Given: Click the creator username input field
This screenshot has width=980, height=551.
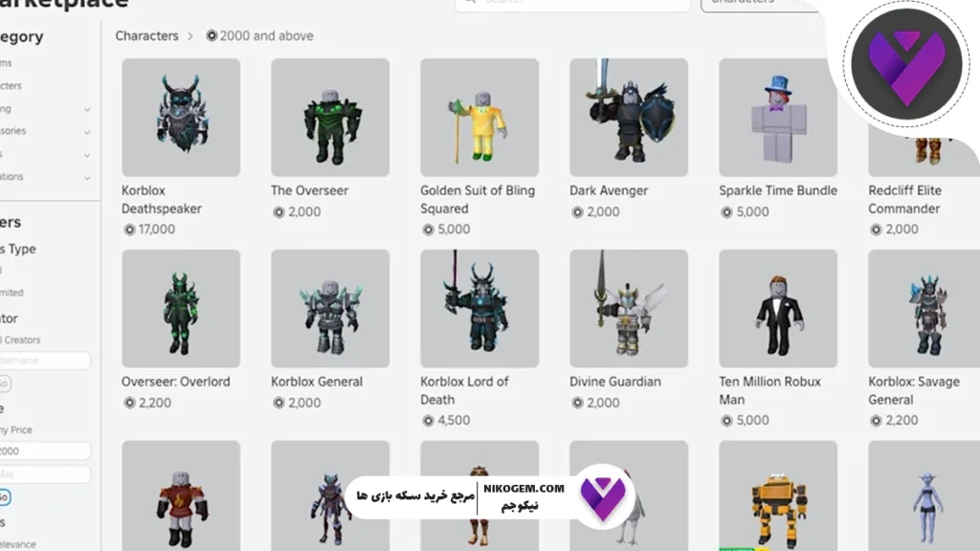Looking at the screenshot, I should pos(44,361).
